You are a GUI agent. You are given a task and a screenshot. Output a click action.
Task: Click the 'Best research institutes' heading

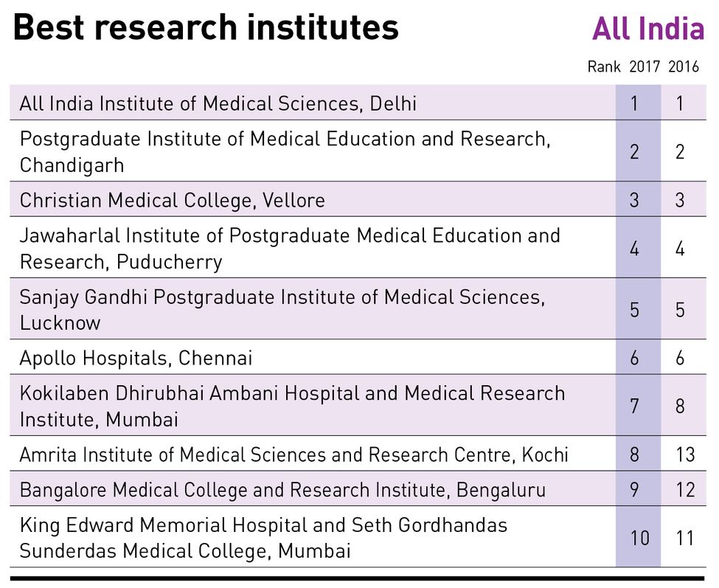click(x=206, y=27)
